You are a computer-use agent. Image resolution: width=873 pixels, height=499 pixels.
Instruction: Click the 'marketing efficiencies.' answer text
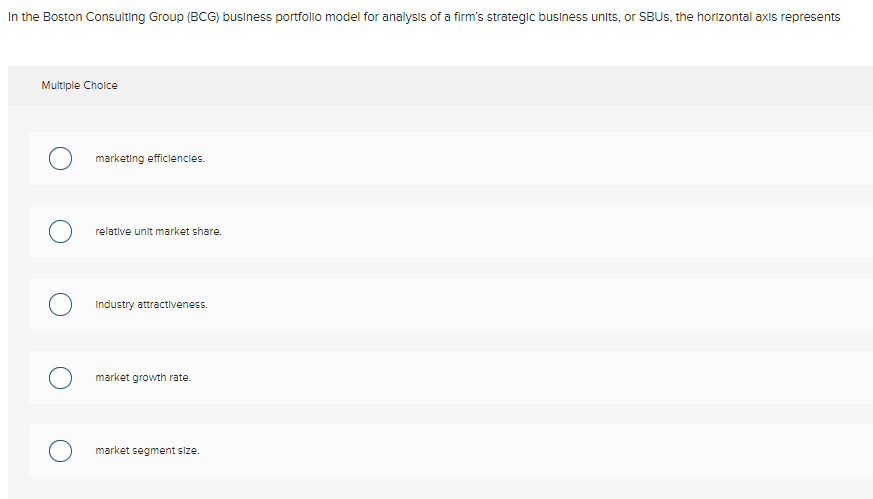(x=150, y=159)
